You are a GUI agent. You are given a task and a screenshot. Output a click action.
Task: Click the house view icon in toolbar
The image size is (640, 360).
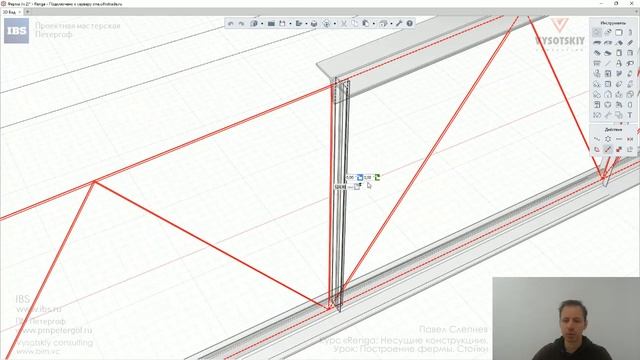point(383,24)
